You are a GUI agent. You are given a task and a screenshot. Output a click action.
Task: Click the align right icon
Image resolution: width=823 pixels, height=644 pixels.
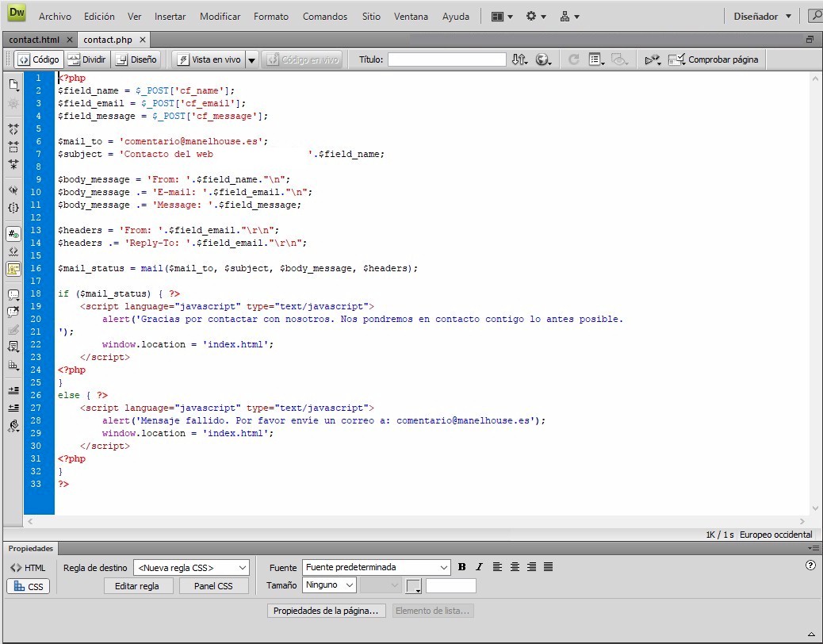click(x=532, y=567)
